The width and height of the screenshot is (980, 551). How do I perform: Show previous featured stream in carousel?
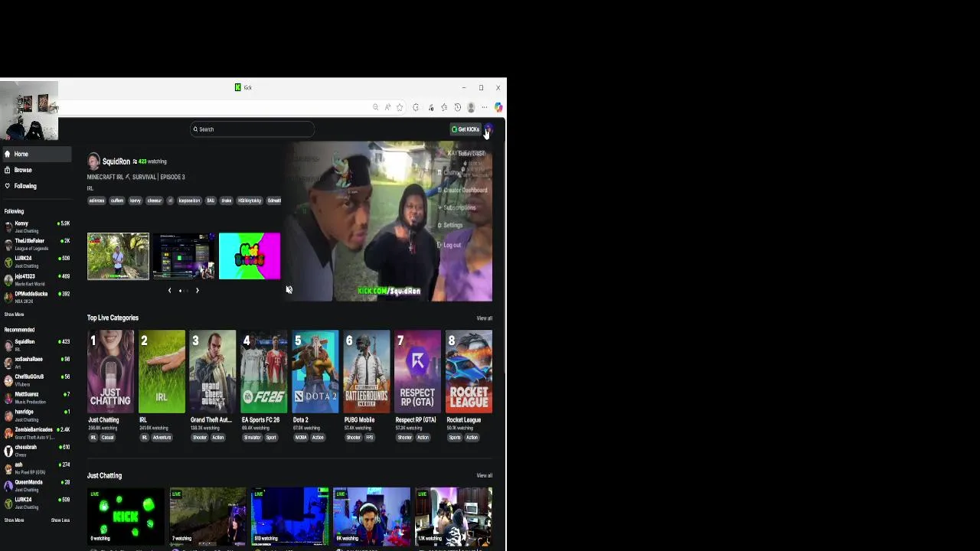[x=170, y=291]
